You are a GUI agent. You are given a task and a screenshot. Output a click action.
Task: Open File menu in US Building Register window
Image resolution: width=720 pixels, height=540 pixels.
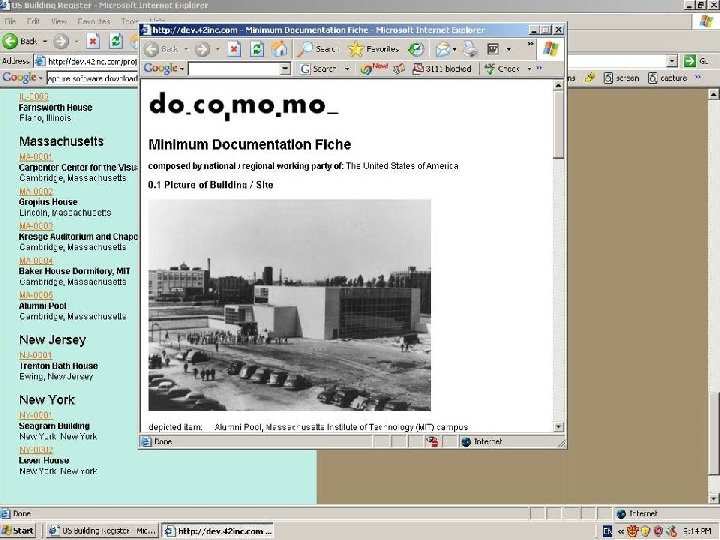pos(12,20)
